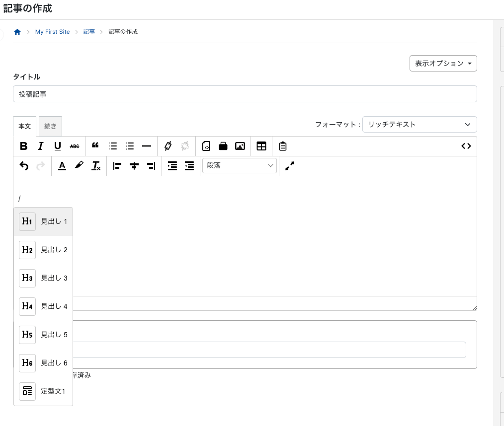Grab the editor resize handle corner
504x426 pixels.
coord(475,308)
